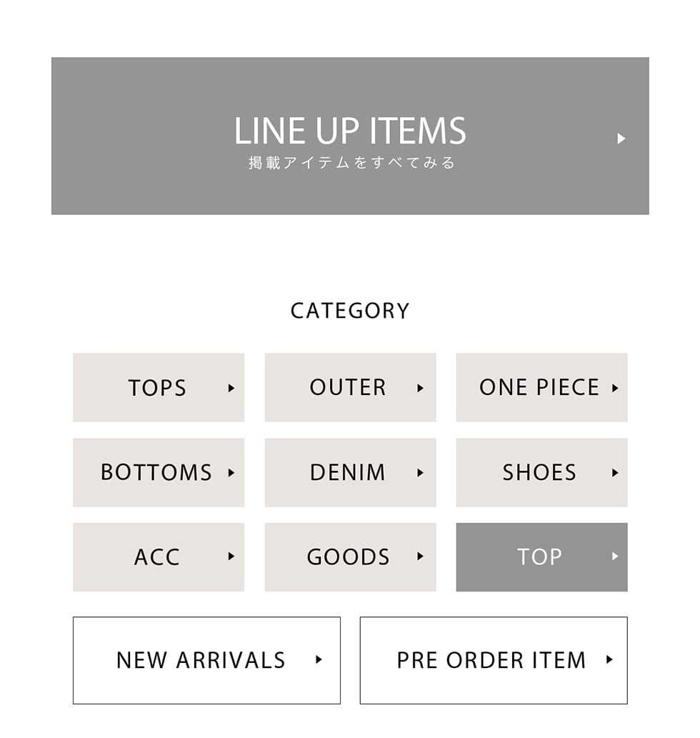Open the LINE UP ITEMS banner

click(x=350, y=136)
